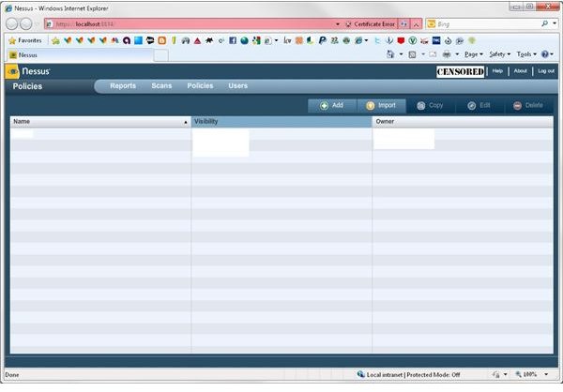Click the Home toolbar icon
Screen dimensions: 563x392
click(x=390, y=54)
